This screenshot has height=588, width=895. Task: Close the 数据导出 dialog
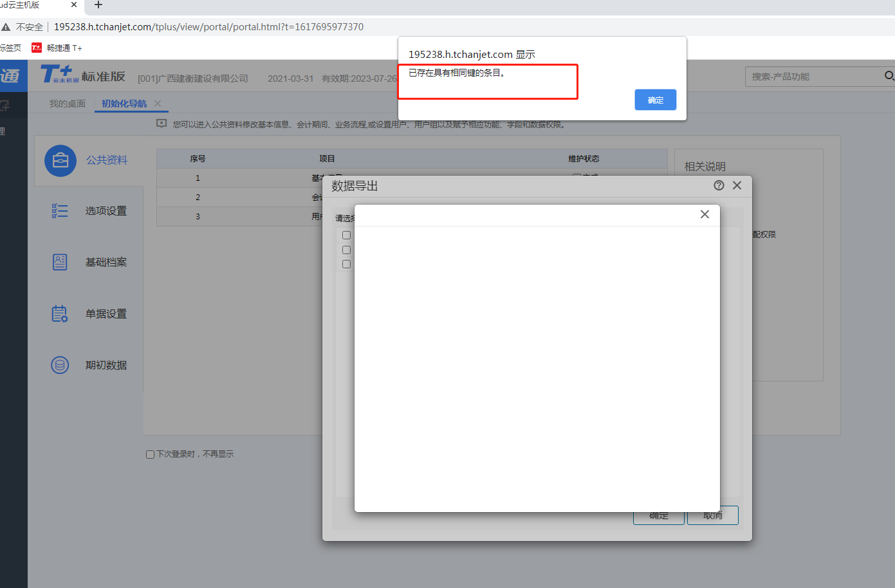click(x=737, y=185)
